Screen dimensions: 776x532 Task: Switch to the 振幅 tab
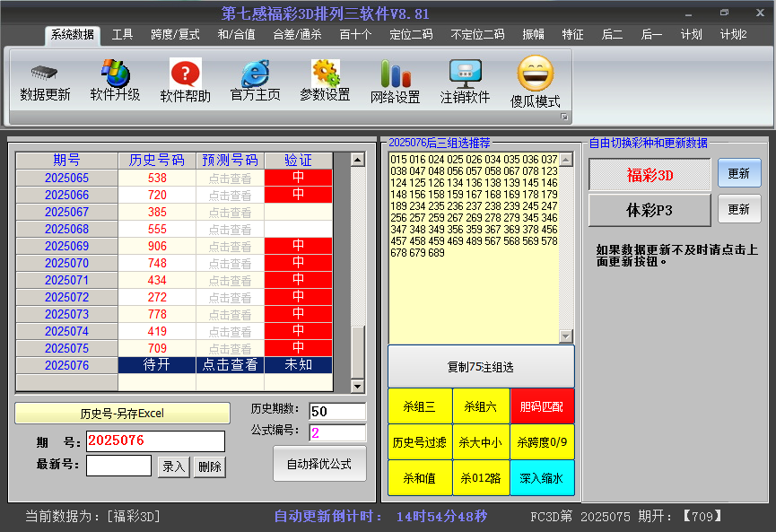[534, 35]
